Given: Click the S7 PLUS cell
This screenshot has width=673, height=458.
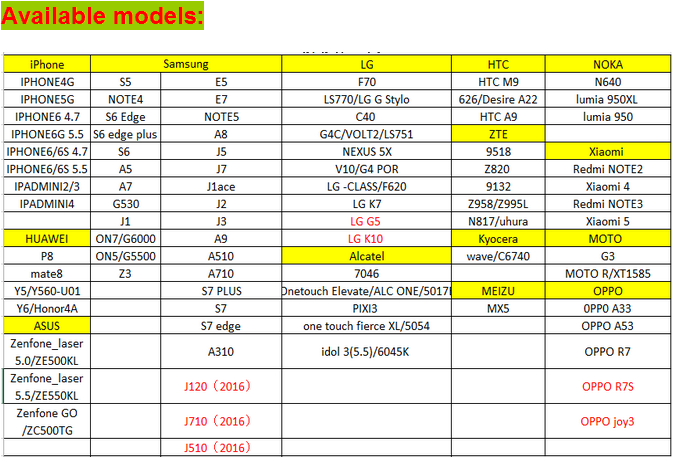Looking at the screenshot, I should point(221,291).
